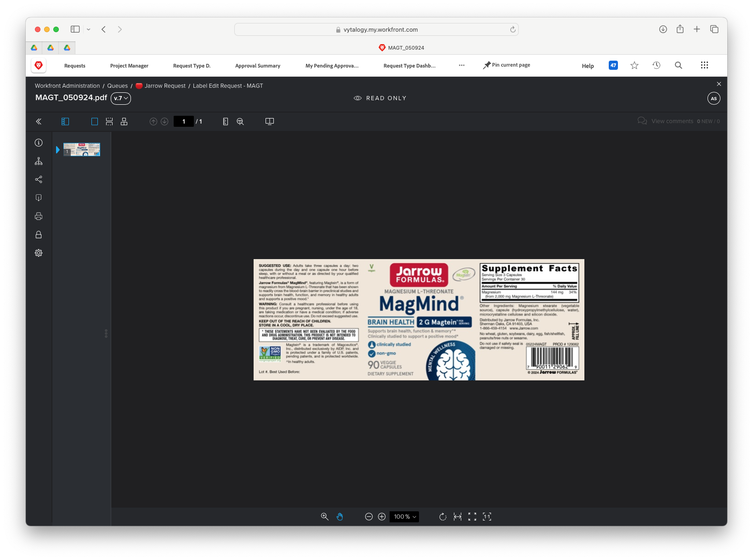This screenshot has height=560, width=753.
Task: Show proof at actual 1:1 size
Action: coord(487,517)
